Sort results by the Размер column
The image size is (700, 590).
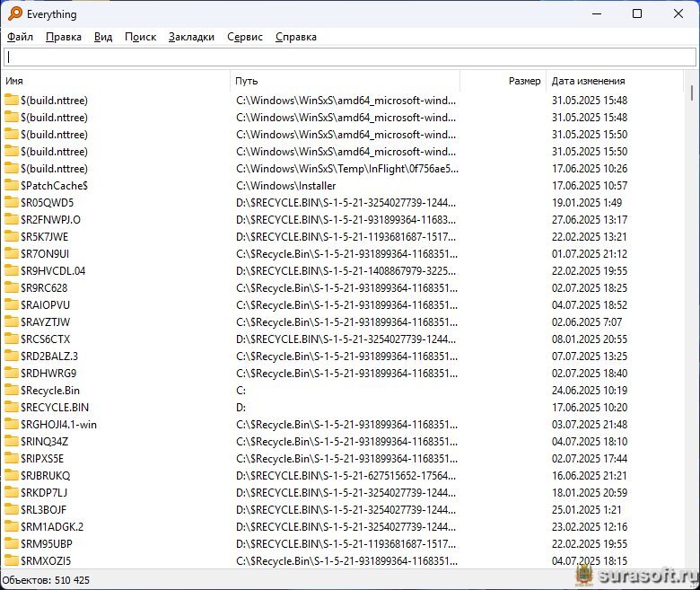(x=503, y=81)
